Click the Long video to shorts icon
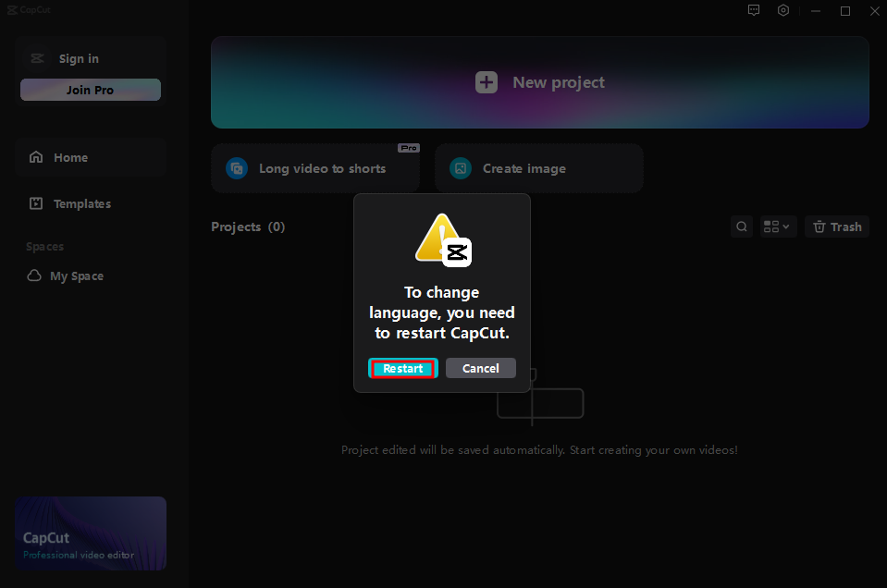 pos(237,168)
